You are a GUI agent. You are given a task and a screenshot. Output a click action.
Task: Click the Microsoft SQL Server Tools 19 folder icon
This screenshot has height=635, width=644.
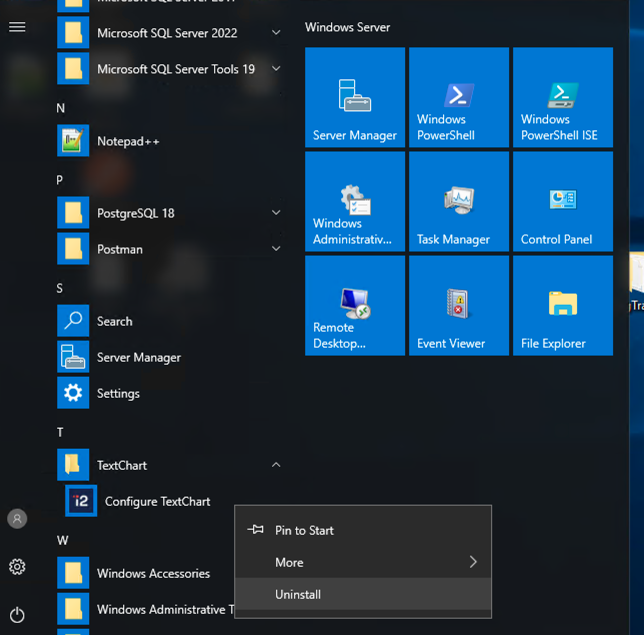[x=73, y=69]
